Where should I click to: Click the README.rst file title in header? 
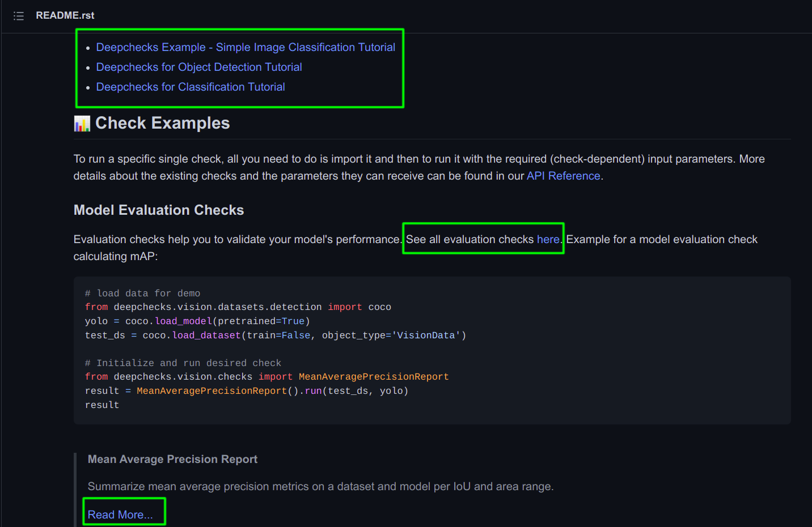click(65, 15)
